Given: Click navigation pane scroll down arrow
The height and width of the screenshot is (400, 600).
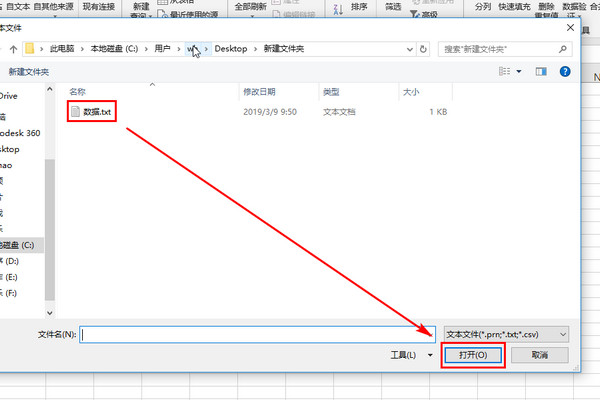Looking at the screenshot, I should (x=50, y=313).
